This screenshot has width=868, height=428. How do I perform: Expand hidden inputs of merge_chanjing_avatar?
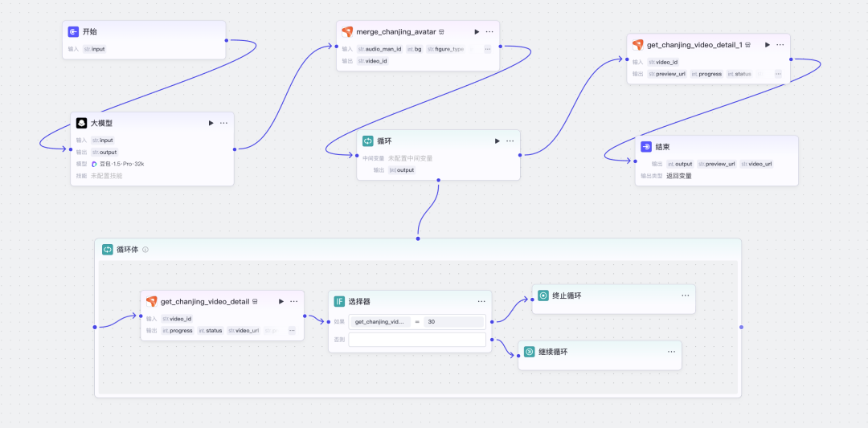click(x=487, y=49)
